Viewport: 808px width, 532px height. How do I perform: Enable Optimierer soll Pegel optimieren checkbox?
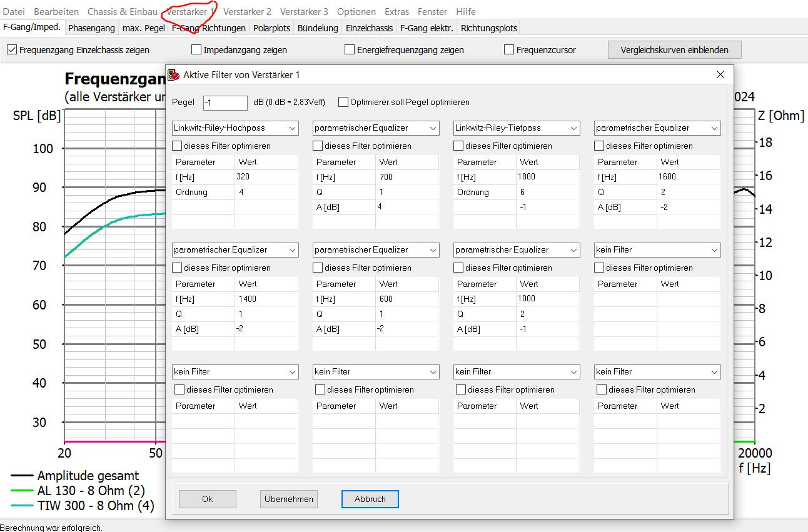pyautogui.click(x=343, y=102)
